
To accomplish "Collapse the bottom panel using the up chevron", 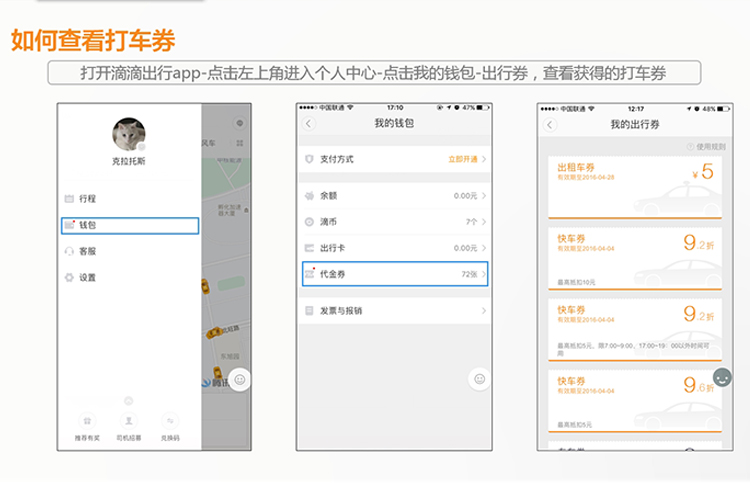I will [129, 400].
